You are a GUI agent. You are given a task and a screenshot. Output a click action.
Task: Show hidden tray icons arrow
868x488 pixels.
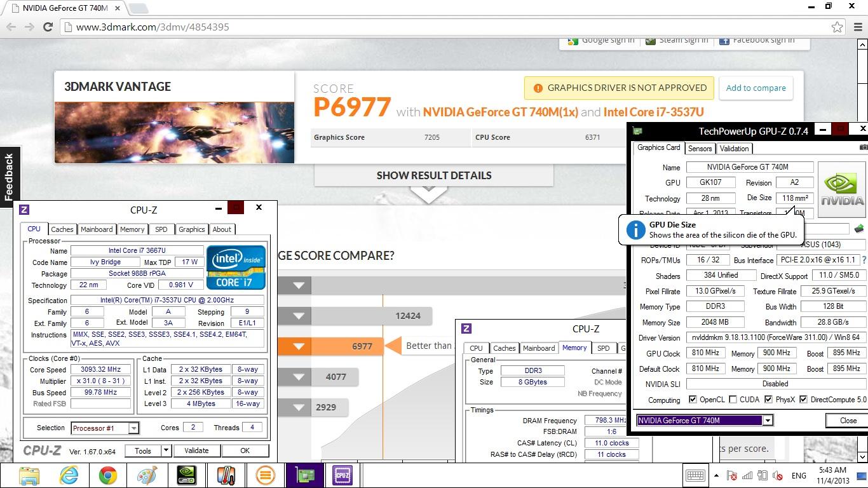pyautogui.click(x=716, y=475)
